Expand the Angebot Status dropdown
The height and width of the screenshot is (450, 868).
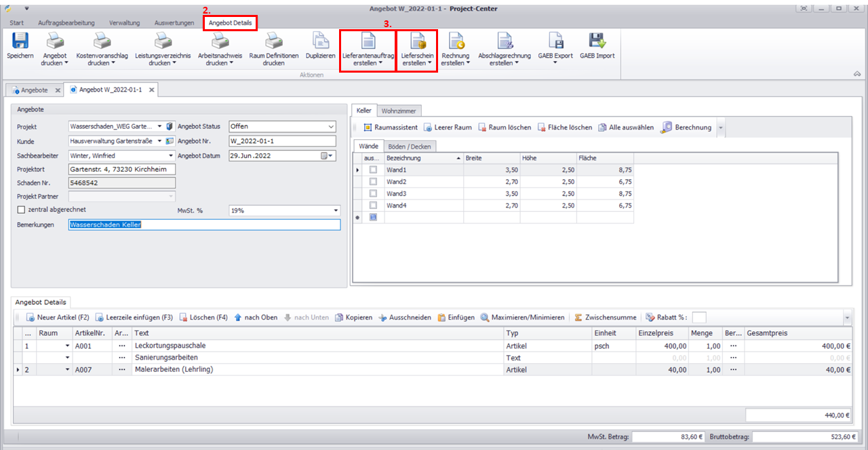click(x=331, y=126)
